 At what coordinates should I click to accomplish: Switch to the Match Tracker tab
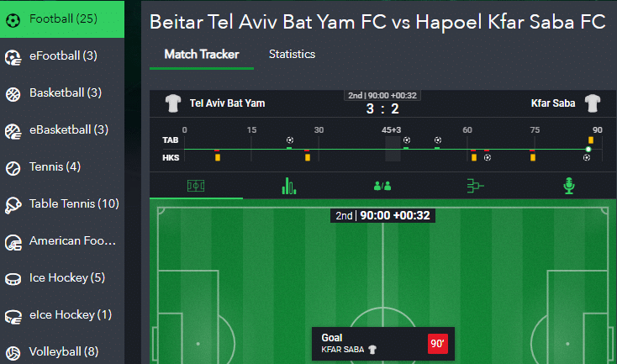click(x=202, y=55)
